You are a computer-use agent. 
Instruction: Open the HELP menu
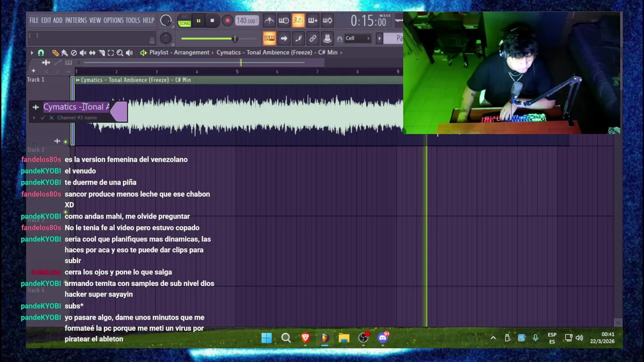click(148, 21)
